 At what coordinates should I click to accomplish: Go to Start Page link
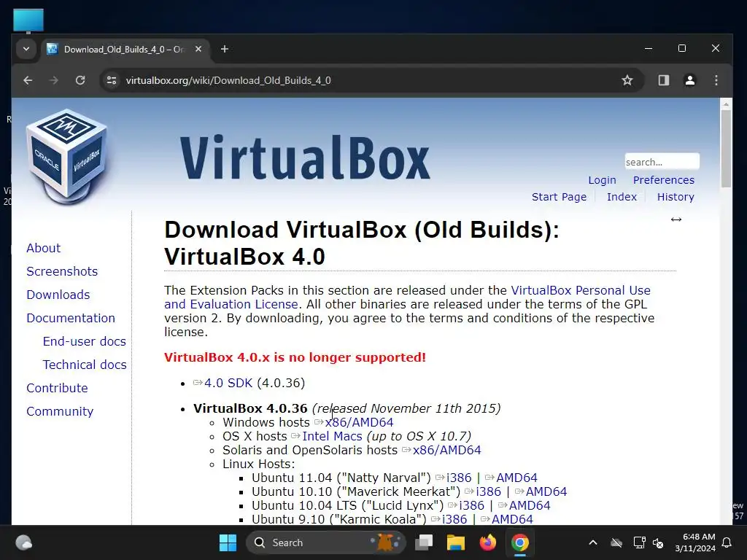tap(559, 197)
